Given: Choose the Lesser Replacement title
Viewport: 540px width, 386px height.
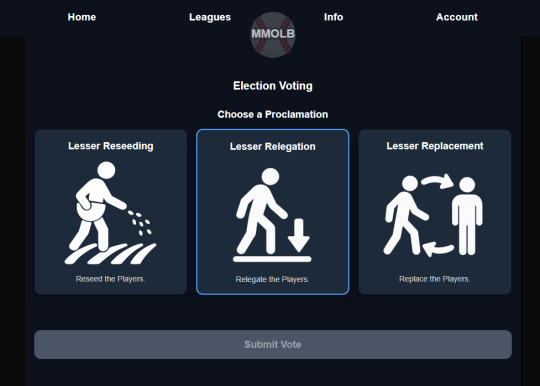Looking at the screenshot, I should click(x=435, y=146).
